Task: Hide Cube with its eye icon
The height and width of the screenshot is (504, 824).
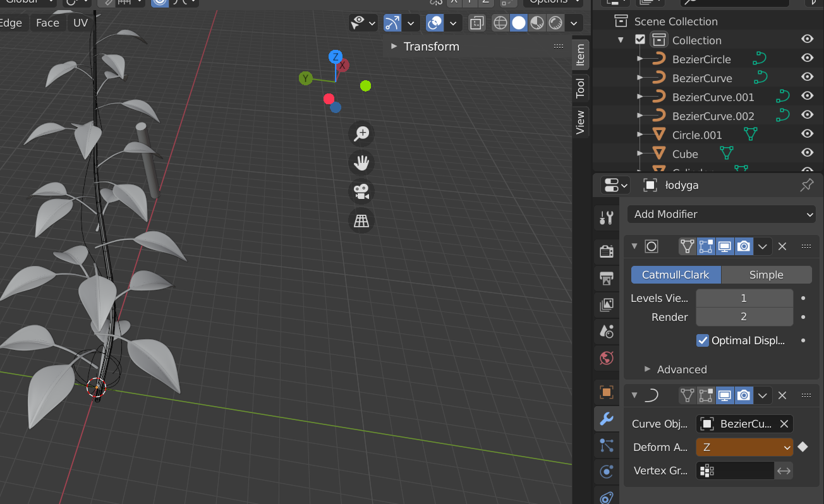Action: coord(807,153)
